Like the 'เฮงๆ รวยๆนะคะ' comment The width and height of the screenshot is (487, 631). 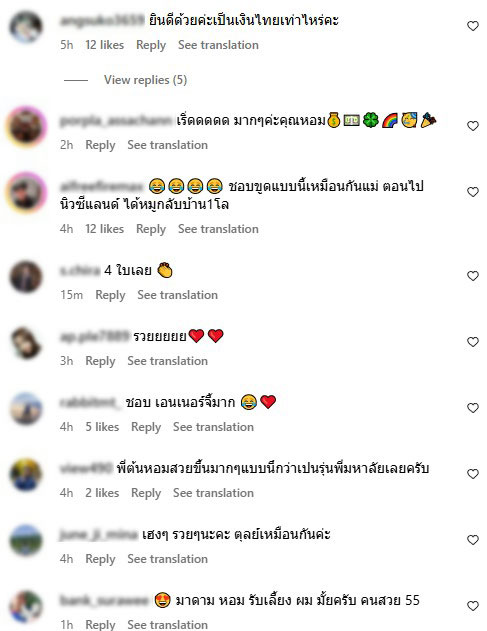473,540
